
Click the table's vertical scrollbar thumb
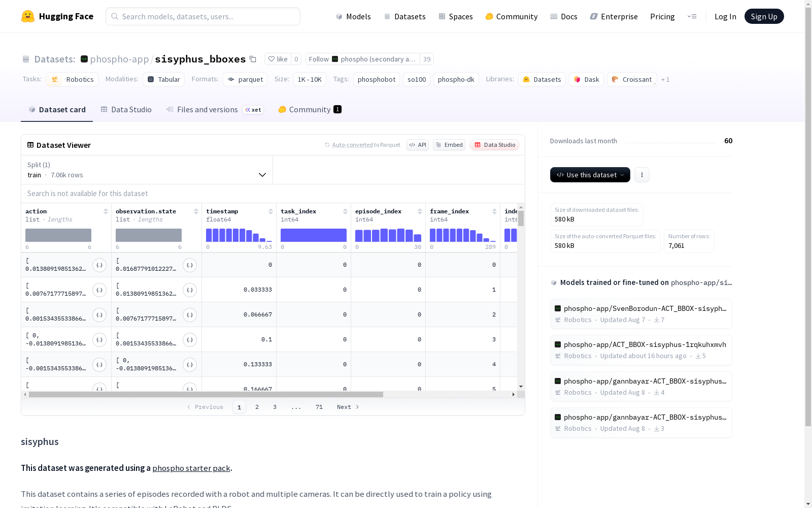tap(521, 218)
